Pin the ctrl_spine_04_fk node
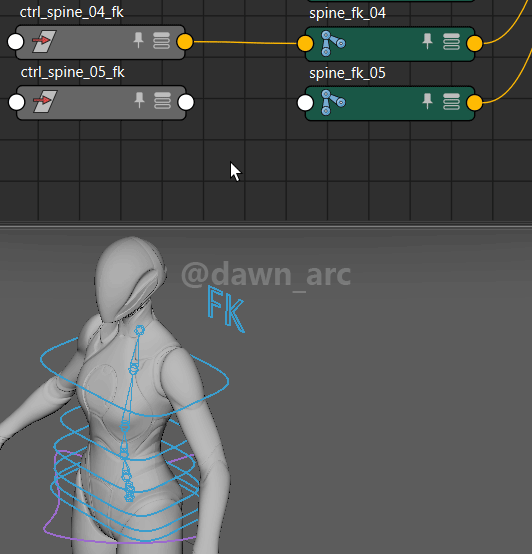Screen dimensions: 532x554 [138, 40]
